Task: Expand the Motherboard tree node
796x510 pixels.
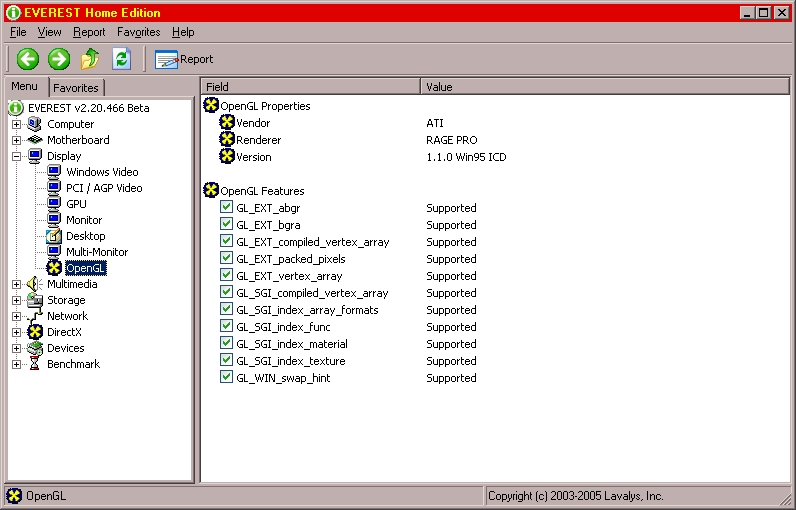Action: (16, 140)
